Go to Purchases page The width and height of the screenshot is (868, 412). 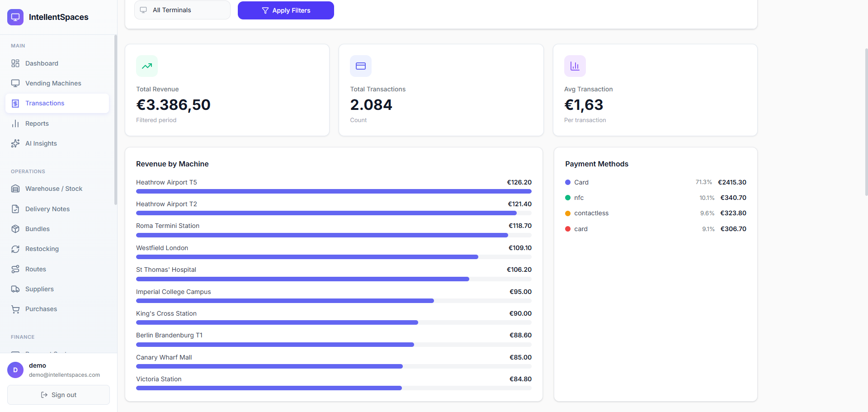57,309
